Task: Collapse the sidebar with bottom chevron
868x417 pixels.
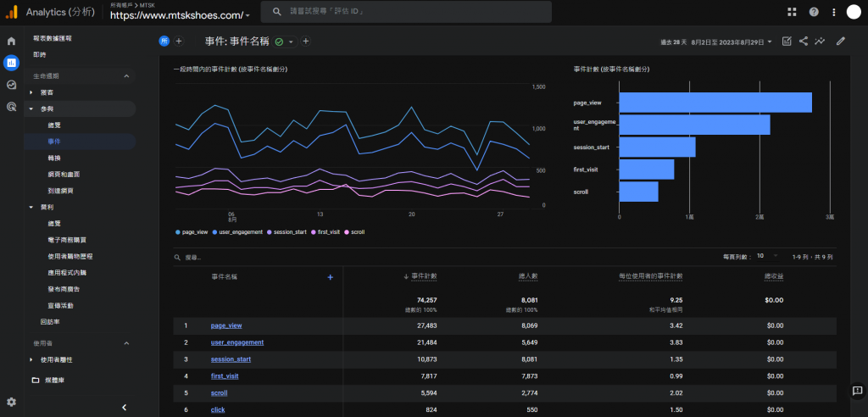Action: click(124, 407)
